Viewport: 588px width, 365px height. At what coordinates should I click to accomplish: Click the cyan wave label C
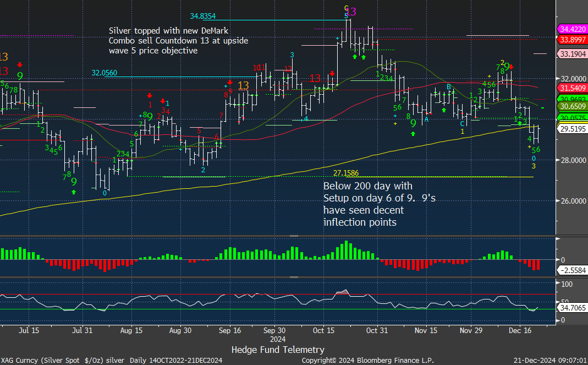(463, 123)
